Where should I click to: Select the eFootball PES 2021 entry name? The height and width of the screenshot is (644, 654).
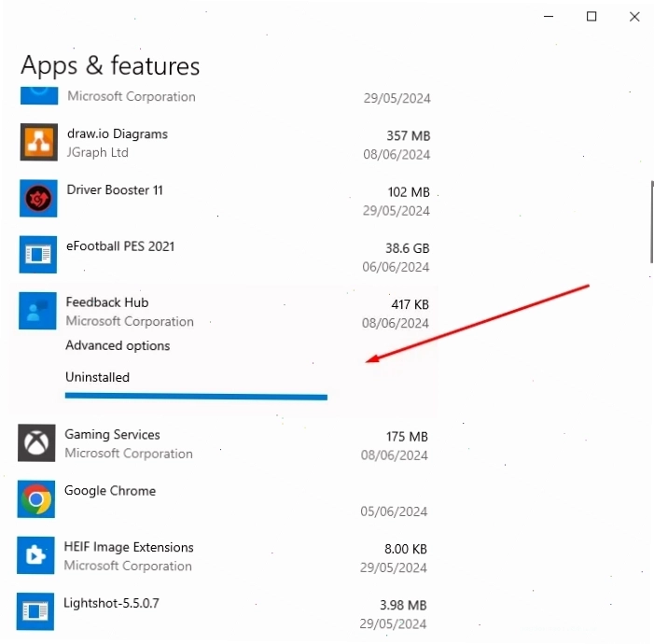pyautogui.click(x=120, y=246)
